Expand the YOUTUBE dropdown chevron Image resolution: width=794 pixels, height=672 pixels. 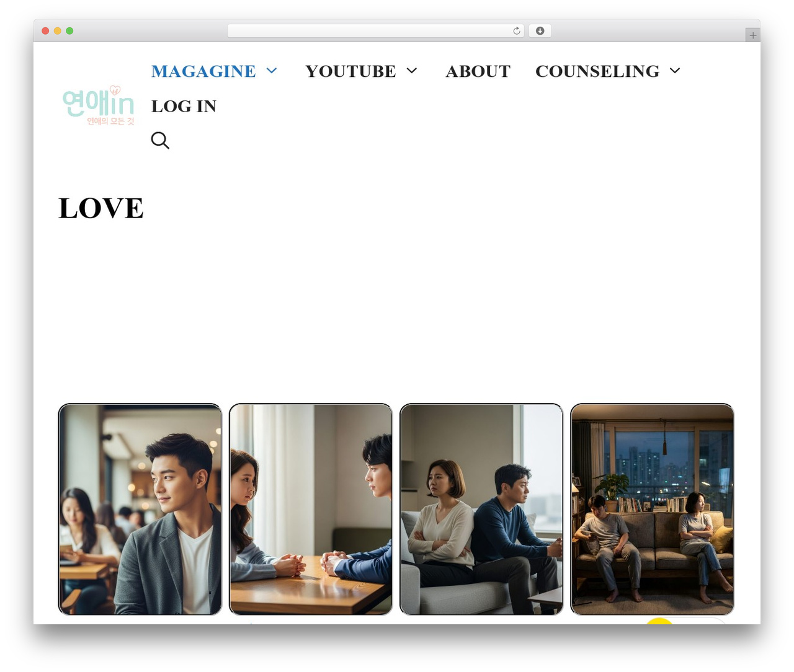(412, 71)
